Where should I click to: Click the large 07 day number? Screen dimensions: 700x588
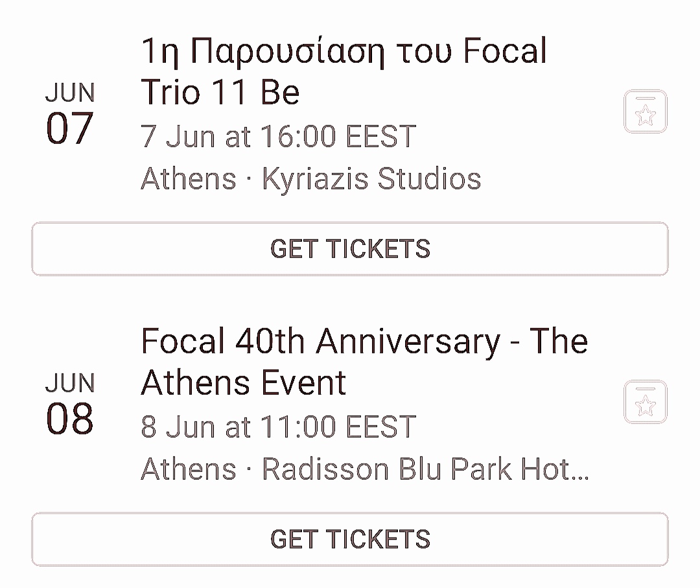click(69, 128)
